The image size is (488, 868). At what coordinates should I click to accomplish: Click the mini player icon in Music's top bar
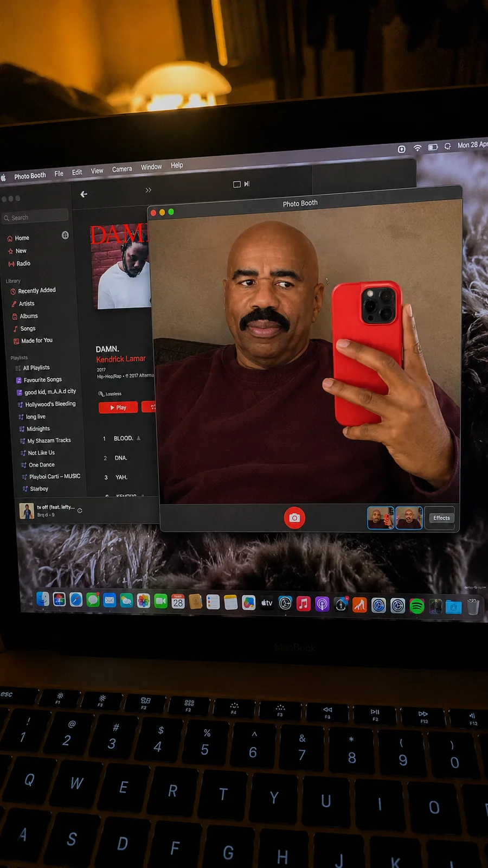point(237,184)
